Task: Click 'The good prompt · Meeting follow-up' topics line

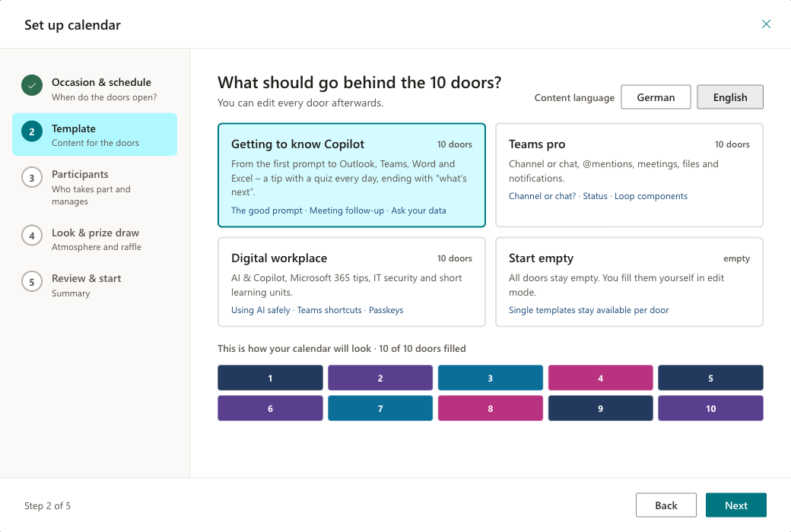Action: coord(338,211)
